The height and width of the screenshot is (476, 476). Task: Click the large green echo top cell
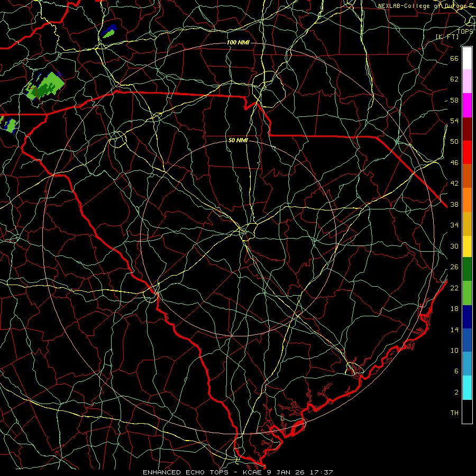(x=45, y=86)
